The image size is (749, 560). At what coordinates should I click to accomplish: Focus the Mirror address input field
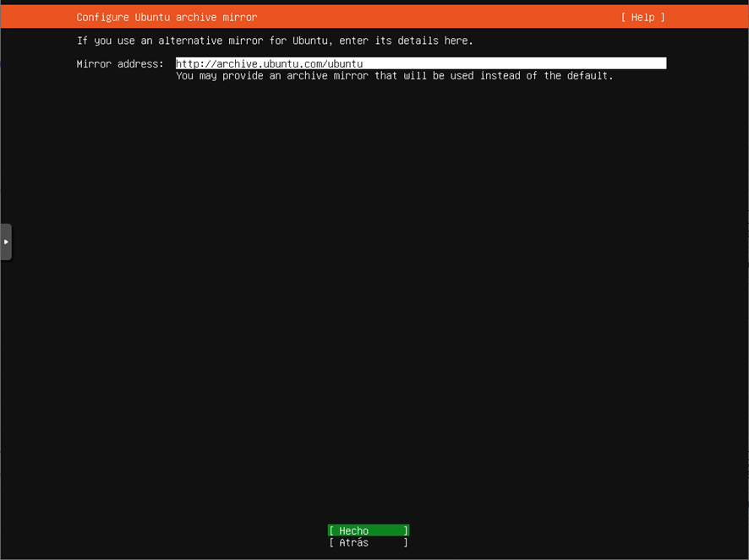tap(421, 63)
